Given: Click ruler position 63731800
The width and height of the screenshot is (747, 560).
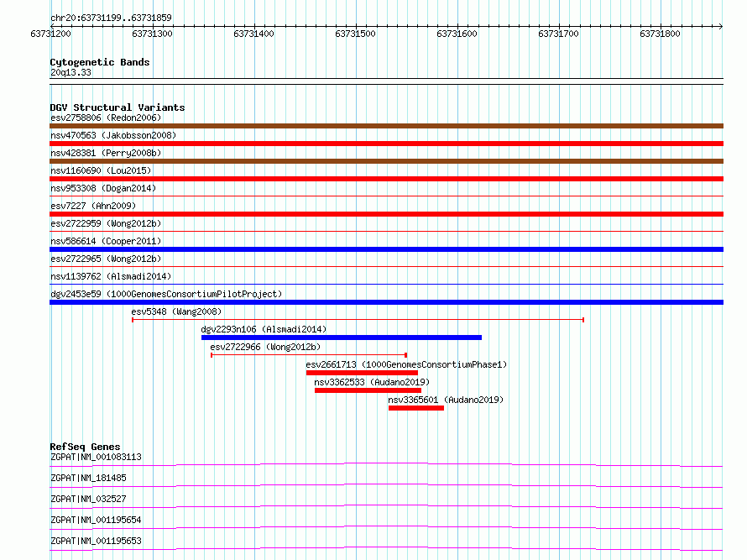Looking at the screenshot, I should tap(660, 34).
